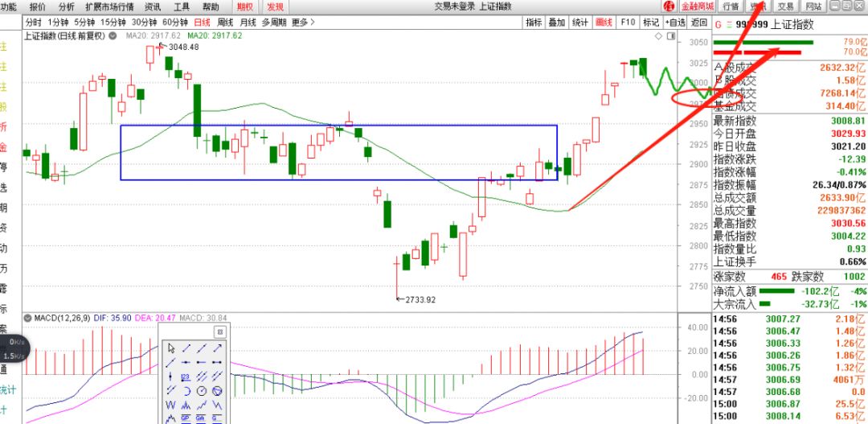Screen dimensions: 868x424
Task: Open the 上证指数(日线,前复权) title dropdown
Action: coord(113,35)
